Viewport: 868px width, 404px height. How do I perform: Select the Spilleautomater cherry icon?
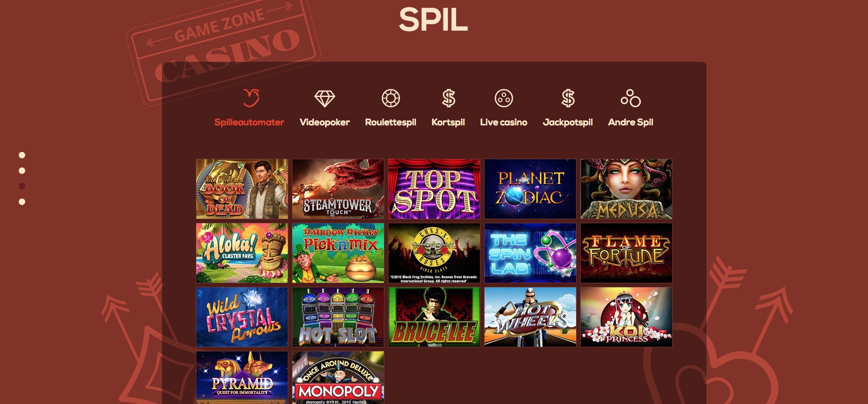coord(251,98)
